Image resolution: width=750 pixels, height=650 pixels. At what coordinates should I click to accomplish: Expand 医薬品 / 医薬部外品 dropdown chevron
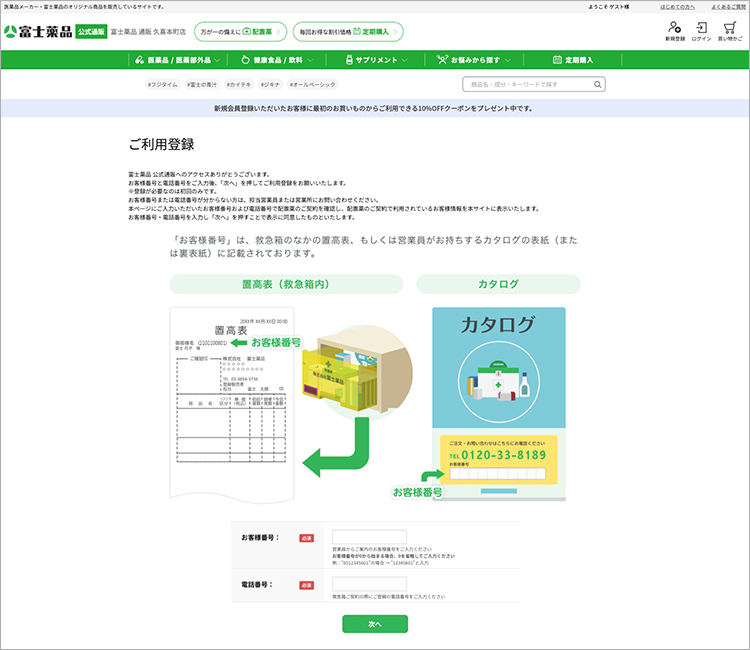217,60
